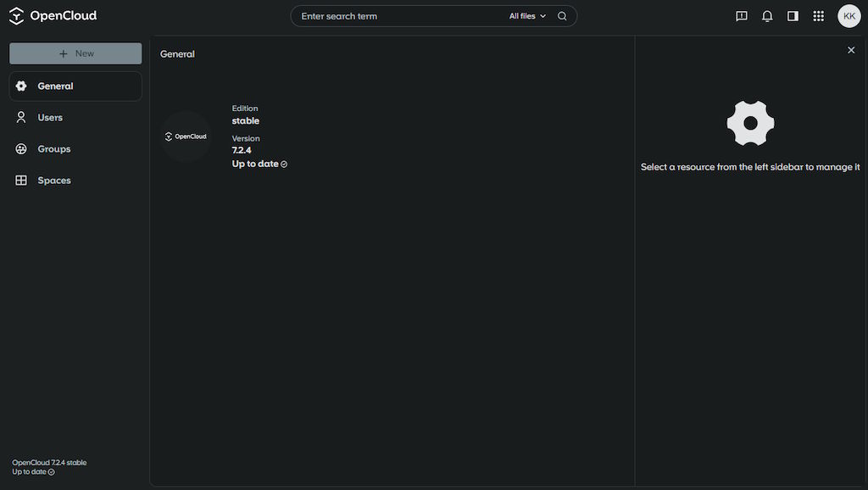Open the feedback speech bubble icon

(x=741, y=16)
